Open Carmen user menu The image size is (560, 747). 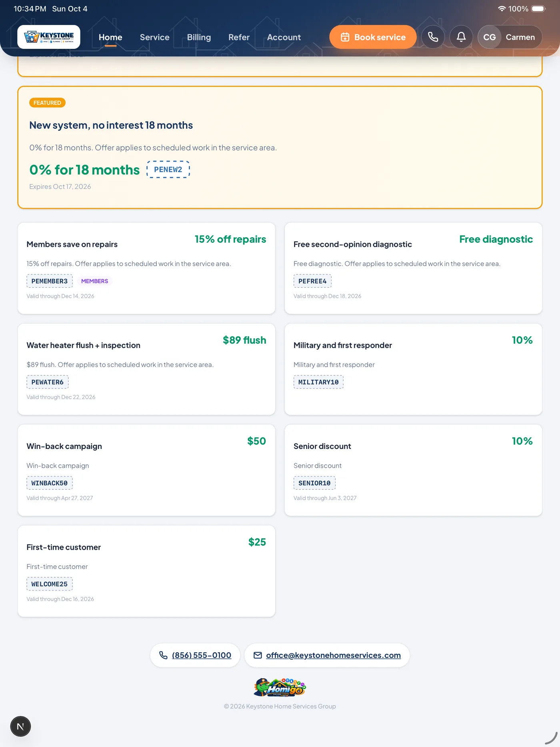click(510, 37)
